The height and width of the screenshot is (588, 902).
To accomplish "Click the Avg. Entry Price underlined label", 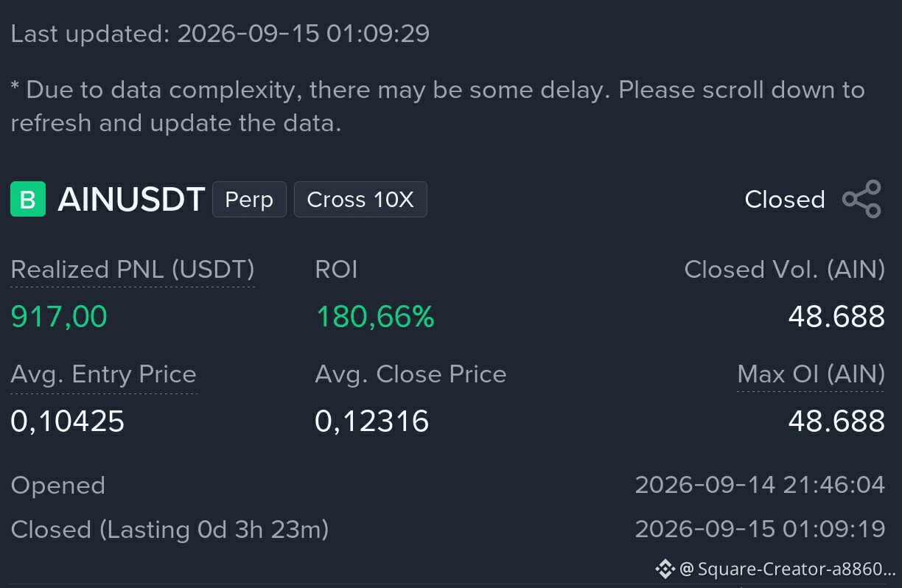I will pos(104,374).
